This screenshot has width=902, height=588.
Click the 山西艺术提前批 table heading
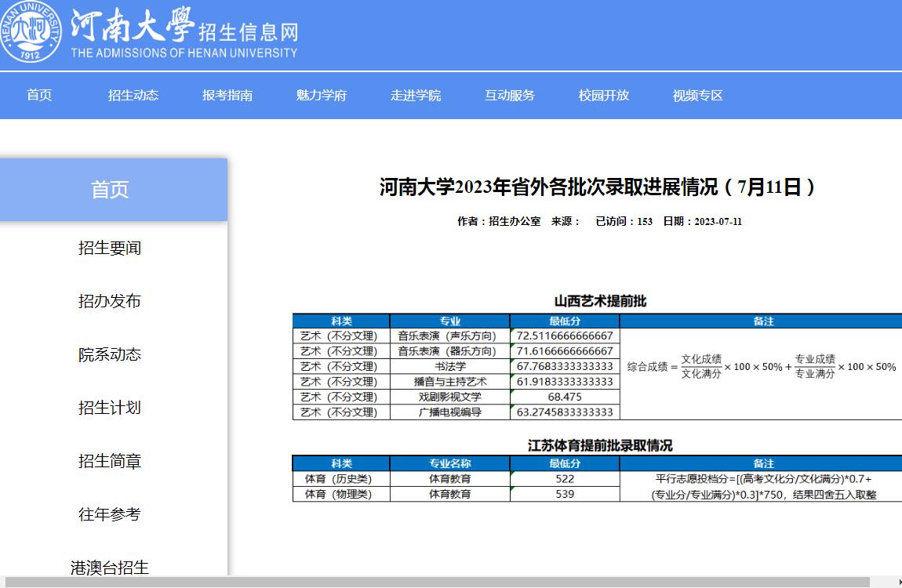(600, 301)
